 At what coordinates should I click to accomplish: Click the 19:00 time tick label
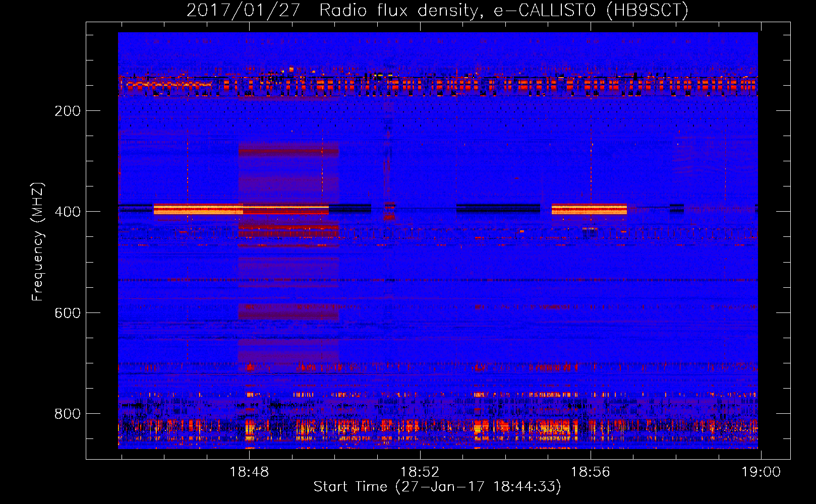pos(761,472)
